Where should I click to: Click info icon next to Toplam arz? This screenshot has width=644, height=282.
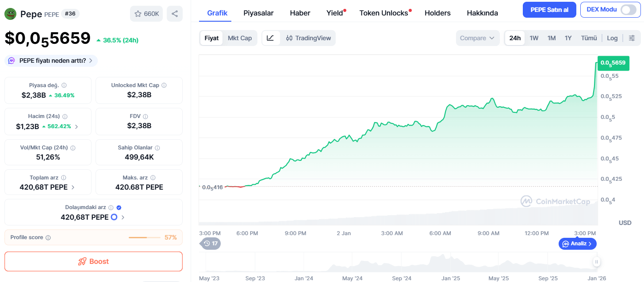point(64,178)
